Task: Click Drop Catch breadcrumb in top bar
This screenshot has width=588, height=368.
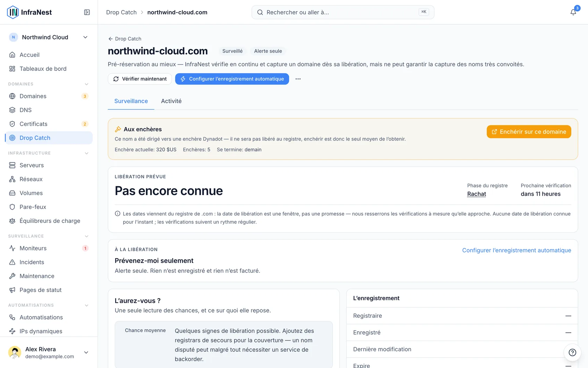Action: (121, 12)
